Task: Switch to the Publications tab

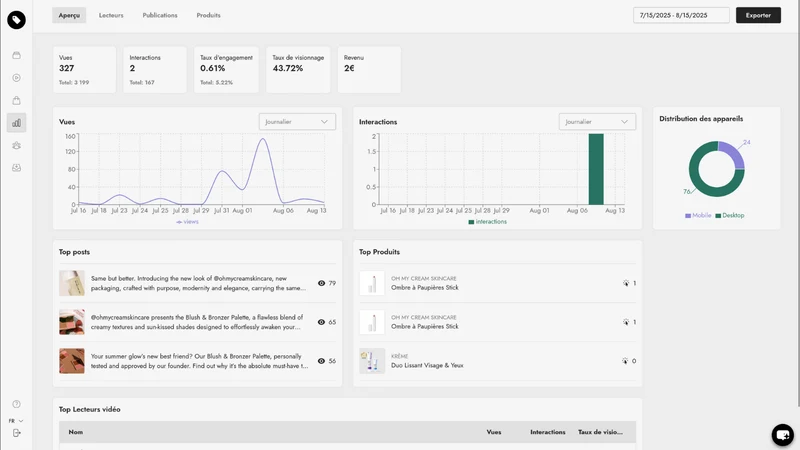Action: pyautogui.click(x=160, y=15)
